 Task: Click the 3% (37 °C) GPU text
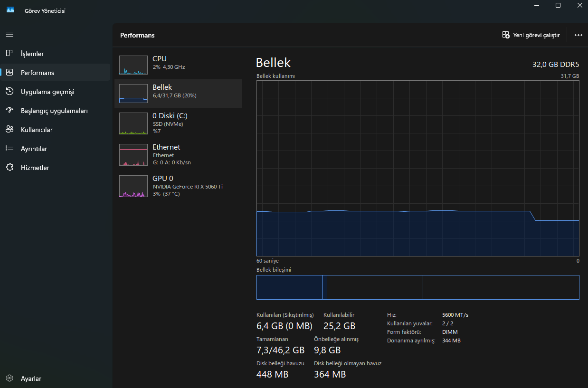[166, 194]
